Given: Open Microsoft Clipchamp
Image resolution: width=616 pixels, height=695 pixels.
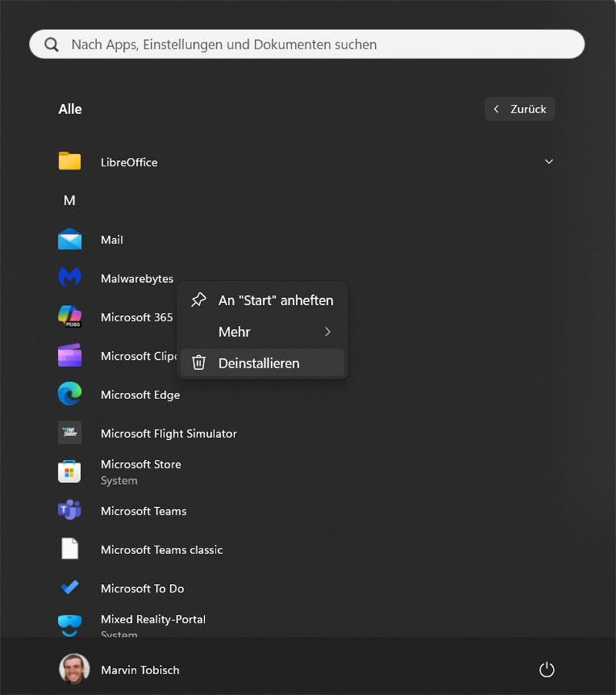Looking at the screenshot, I should click(70, 356).
